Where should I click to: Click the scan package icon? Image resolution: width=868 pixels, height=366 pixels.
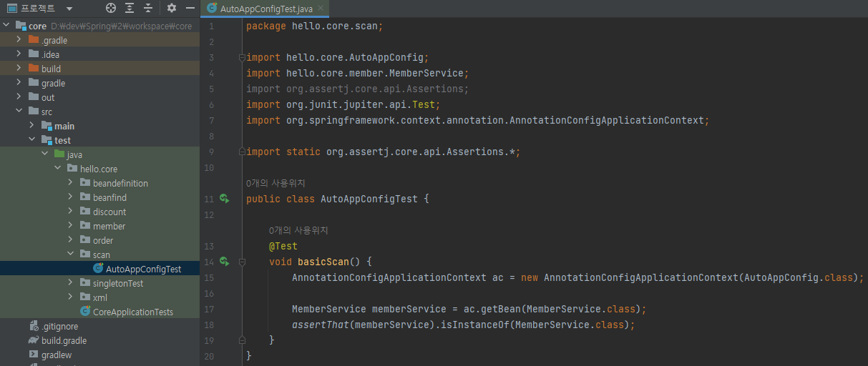(85, 254)
